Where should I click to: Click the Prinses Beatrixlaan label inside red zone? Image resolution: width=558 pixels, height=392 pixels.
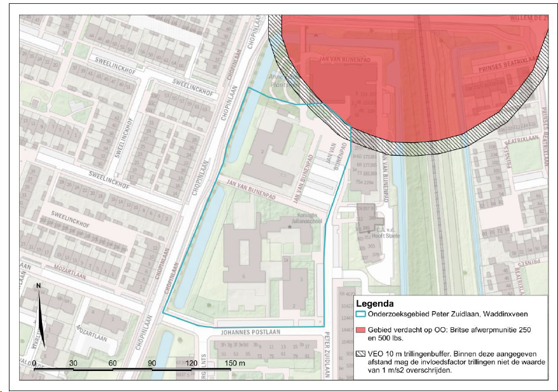506,64
